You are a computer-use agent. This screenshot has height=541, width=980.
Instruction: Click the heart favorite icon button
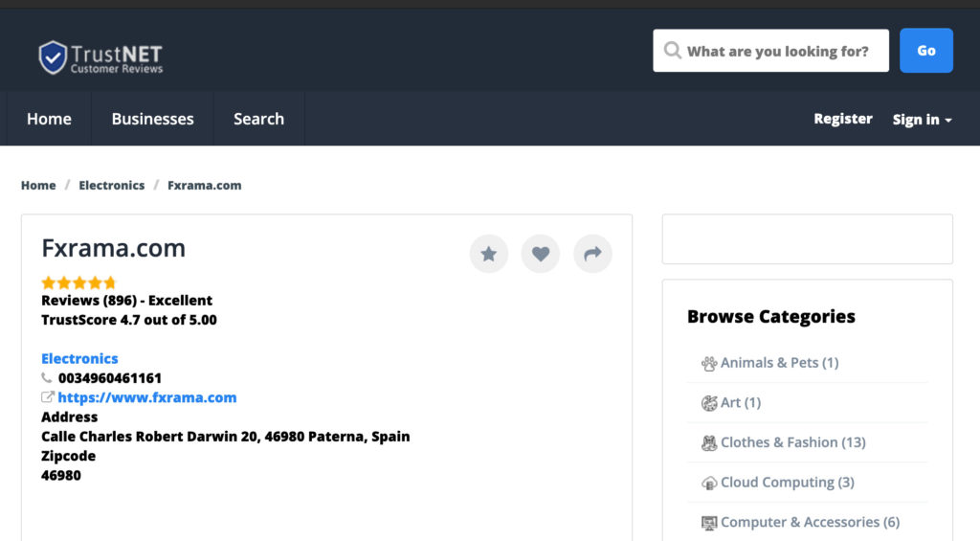click(540, 254)
